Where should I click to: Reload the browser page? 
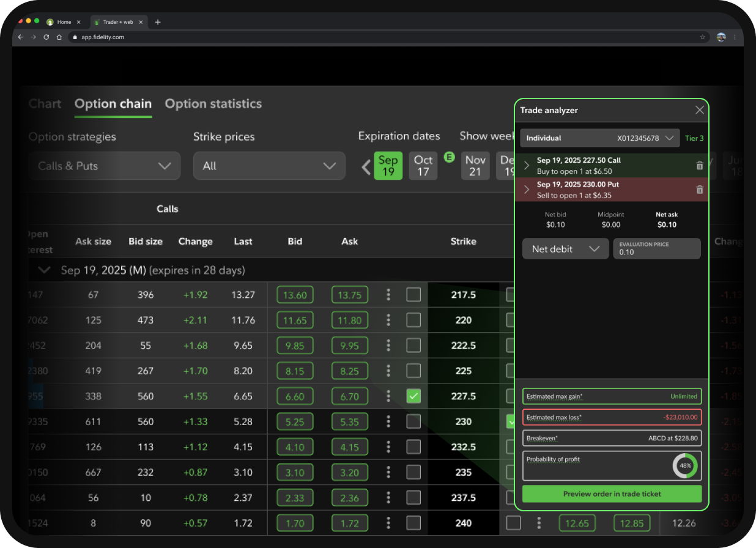pos(46,37)
